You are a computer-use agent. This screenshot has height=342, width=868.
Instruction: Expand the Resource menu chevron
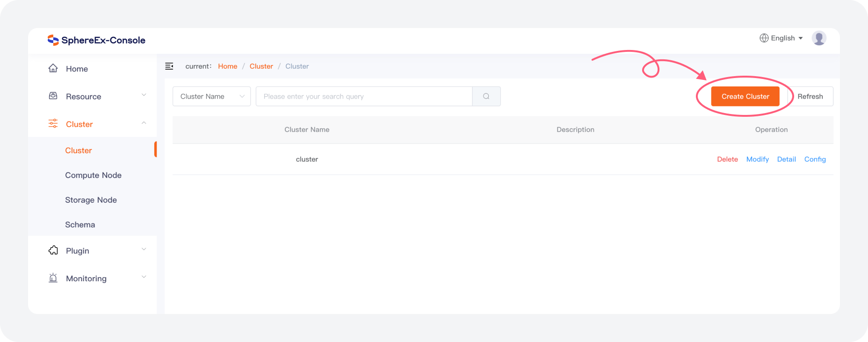pyautogui.click(x=144, y=95)
